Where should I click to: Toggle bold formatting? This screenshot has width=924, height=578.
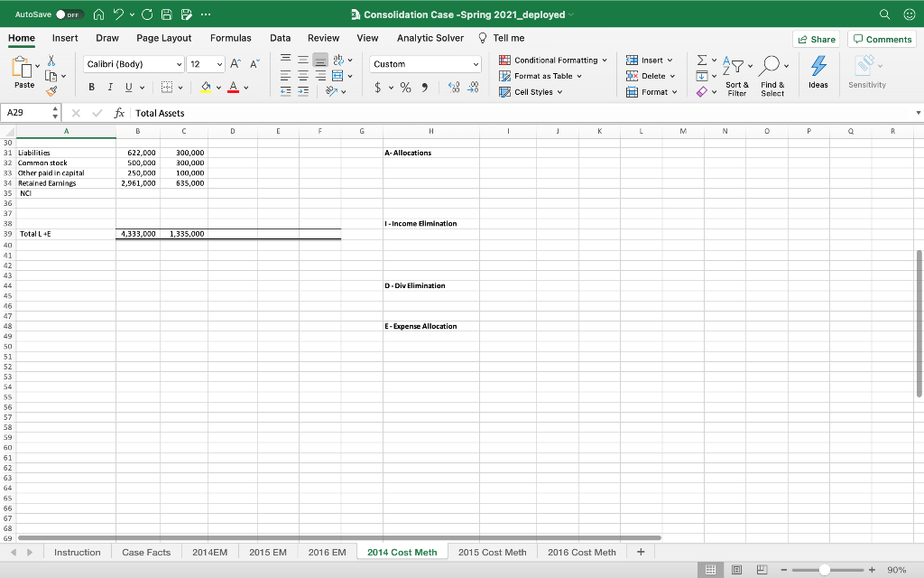coord(93,87)
